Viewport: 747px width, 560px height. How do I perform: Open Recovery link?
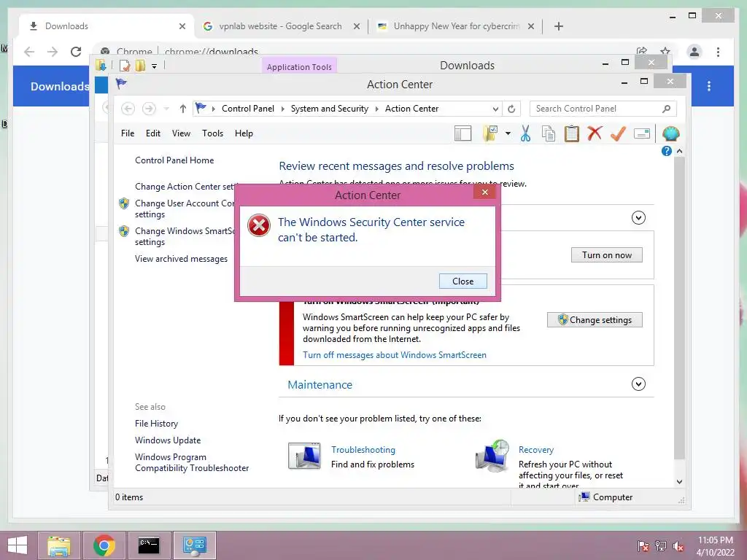[536, 449]
